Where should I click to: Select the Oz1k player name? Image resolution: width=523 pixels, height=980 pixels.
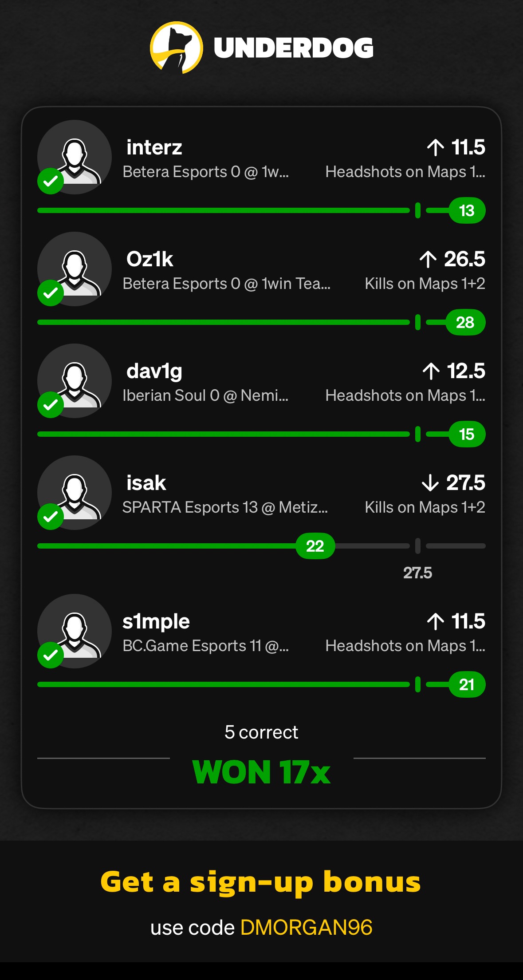pos(149,259)
